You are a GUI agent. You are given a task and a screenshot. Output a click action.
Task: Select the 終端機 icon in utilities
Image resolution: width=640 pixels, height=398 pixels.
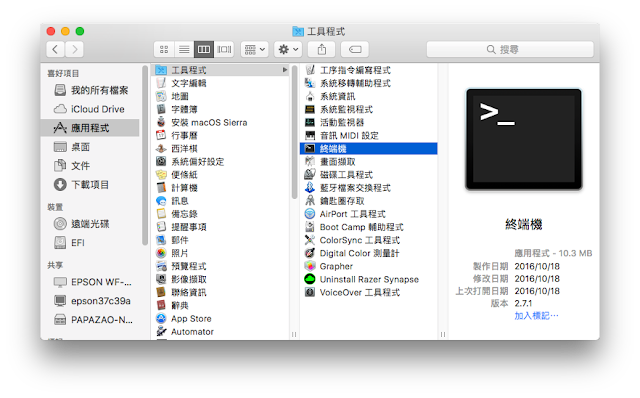pos(310,149)
